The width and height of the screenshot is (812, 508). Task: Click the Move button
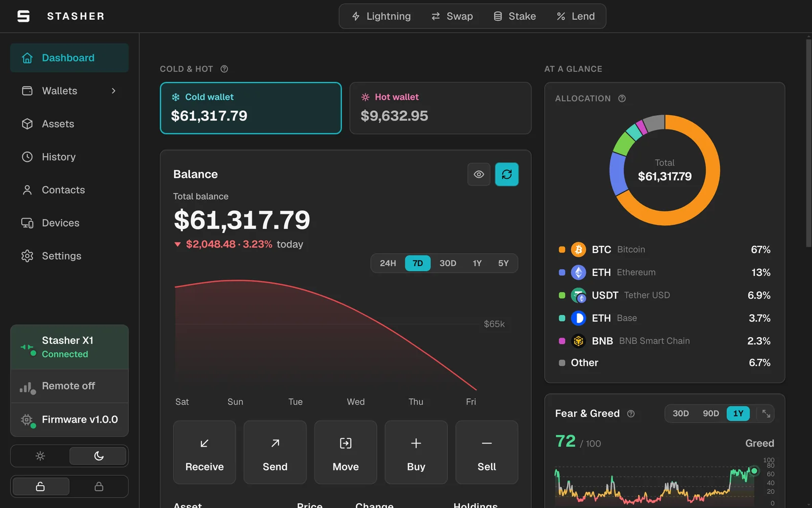[346, 452]
